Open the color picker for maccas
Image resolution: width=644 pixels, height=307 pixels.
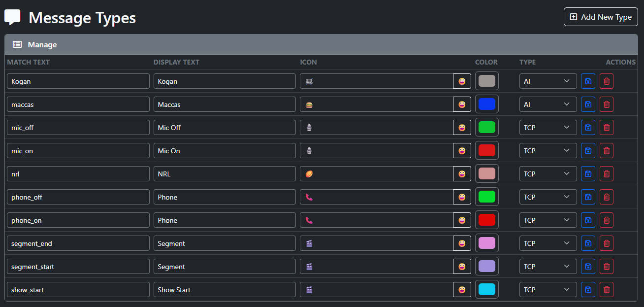coord(486,104)
